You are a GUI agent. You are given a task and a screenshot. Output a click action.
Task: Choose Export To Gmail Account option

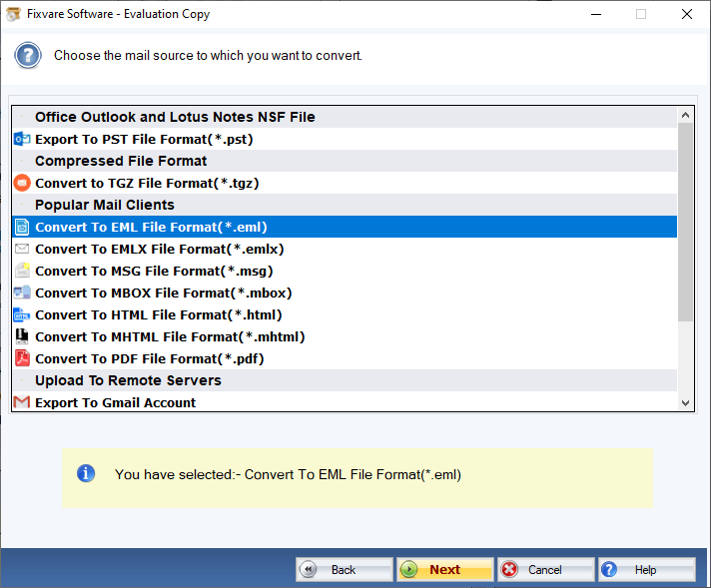tap(345, 402)
